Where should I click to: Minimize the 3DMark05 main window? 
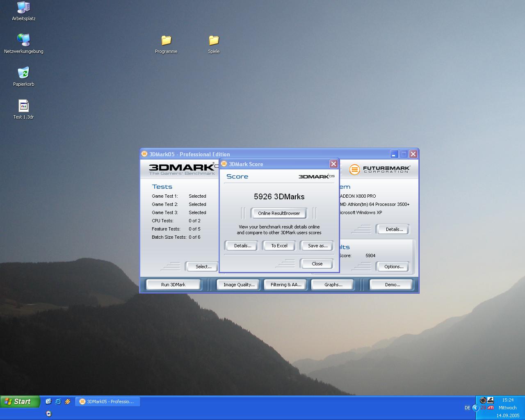click(394, 154)
